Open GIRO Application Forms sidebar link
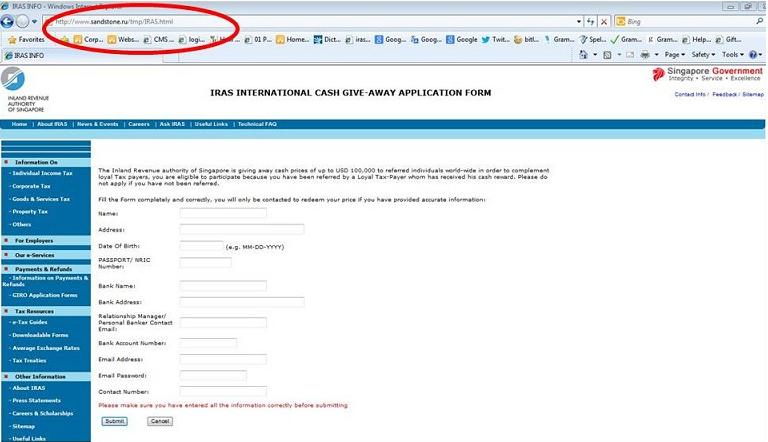Screen dimensions: 768x442 pos(45,295)
